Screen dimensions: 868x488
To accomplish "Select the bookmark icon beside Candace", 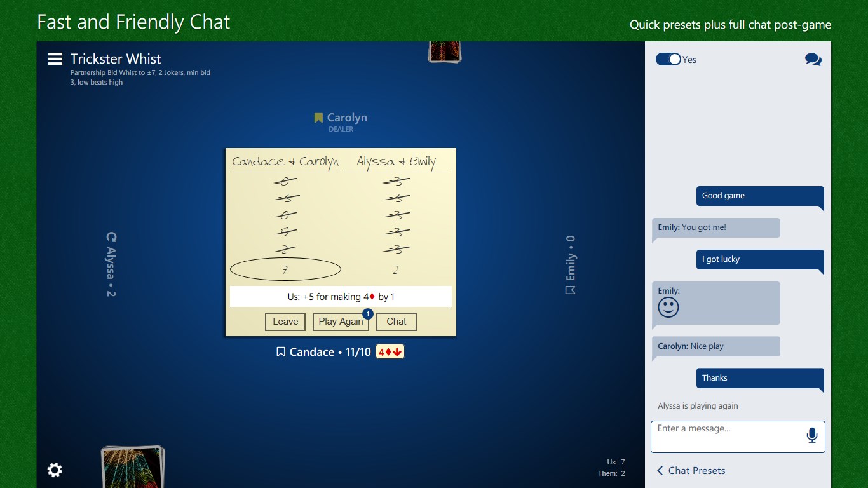I will [x=280, y=351].
